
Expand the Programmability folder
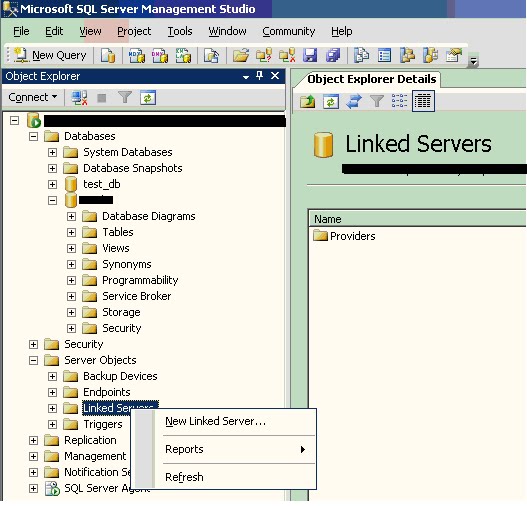[71, 281]
